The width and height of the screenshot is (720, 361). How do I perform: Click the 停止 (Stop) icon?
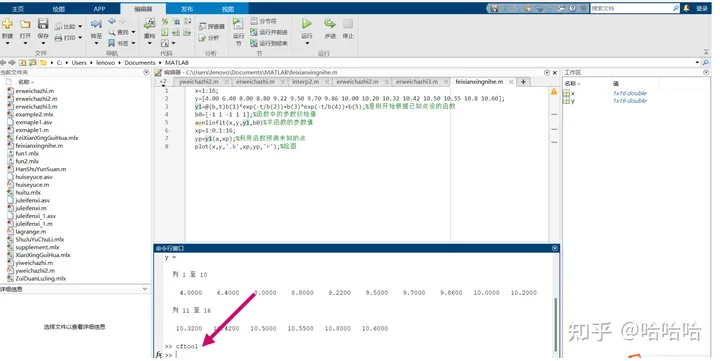tap(348, 23)
